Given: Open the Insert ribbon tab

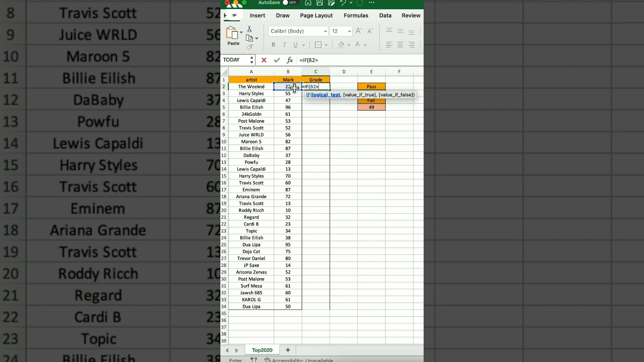Looking at the screenshot, I should coord(257,16).
